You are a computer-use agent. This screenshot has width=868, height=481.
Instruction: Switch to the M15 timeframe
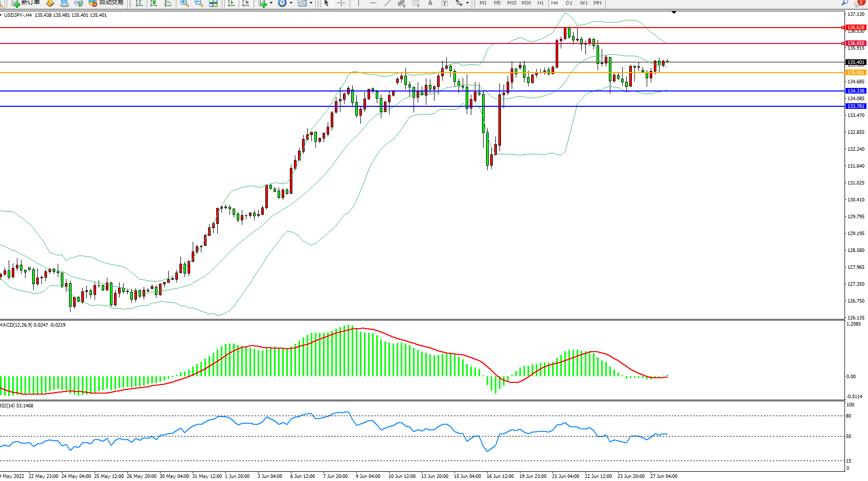[x=511, y=3]
